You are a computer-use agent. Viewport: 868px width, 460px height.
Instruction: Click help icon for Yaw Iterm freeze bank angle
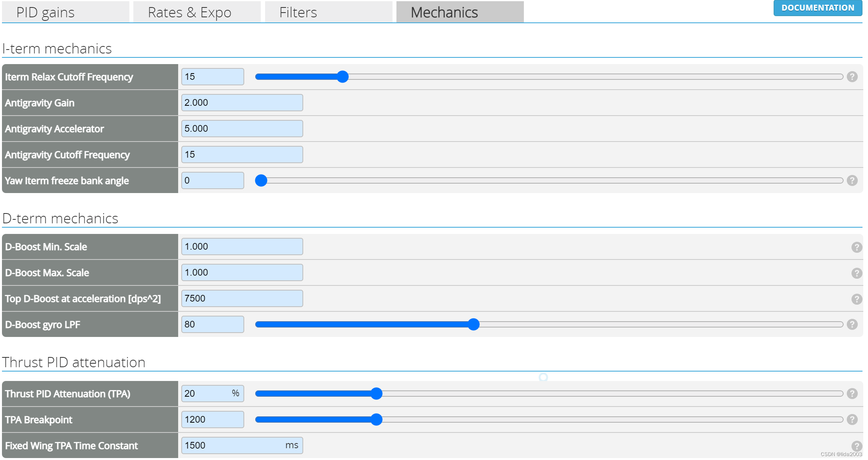coord(852,180)
